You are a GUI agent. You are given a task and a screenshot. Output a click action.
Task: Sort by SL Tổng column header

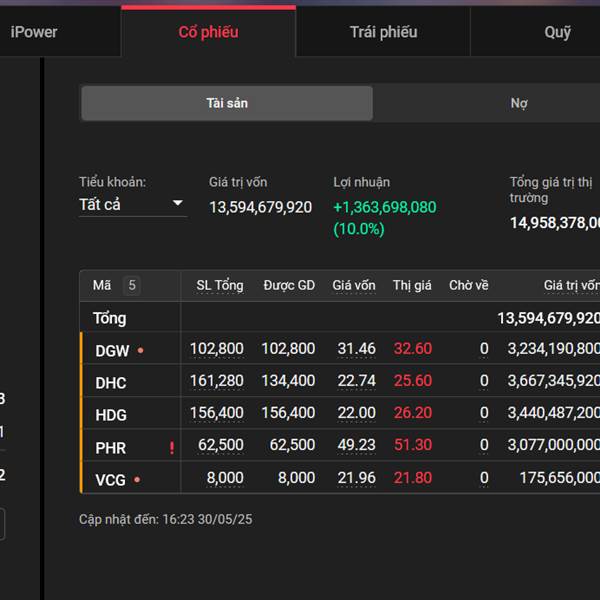[220, 285]
